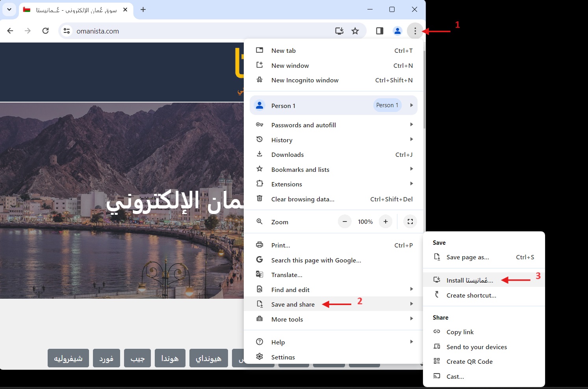
Task: Click the شيفروليه brand button
Action: [x=68, y=358]
